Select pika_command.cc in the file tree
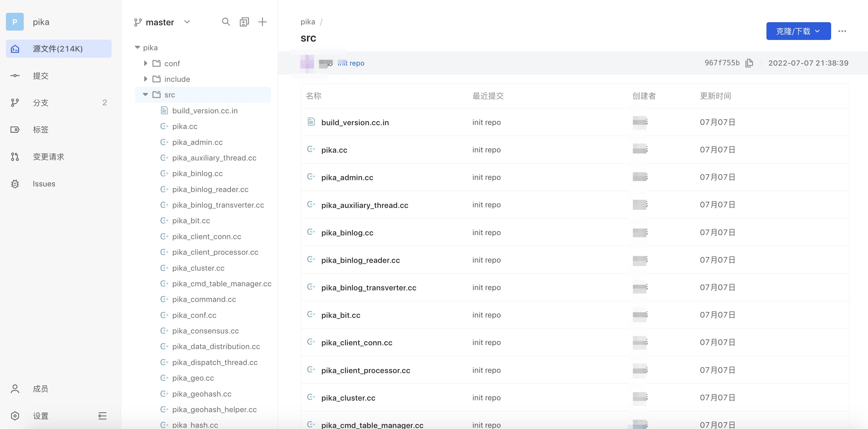 click(204, 299)
